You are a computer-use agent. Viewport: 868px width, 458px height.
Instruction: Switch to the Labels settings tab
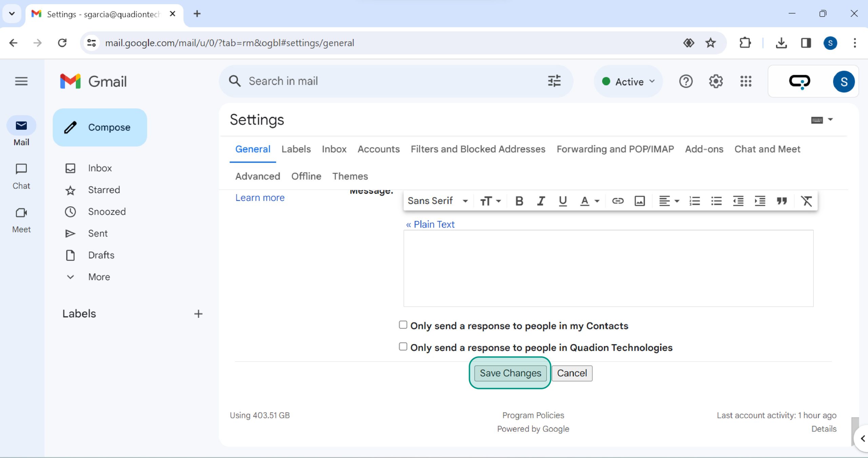(x=296, y=149)
